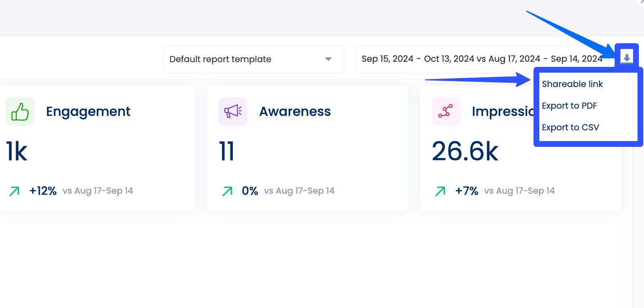Click the Awareness value of 11
The height and width of the screenshot is (308, 644).
click(x=227, y=152)
